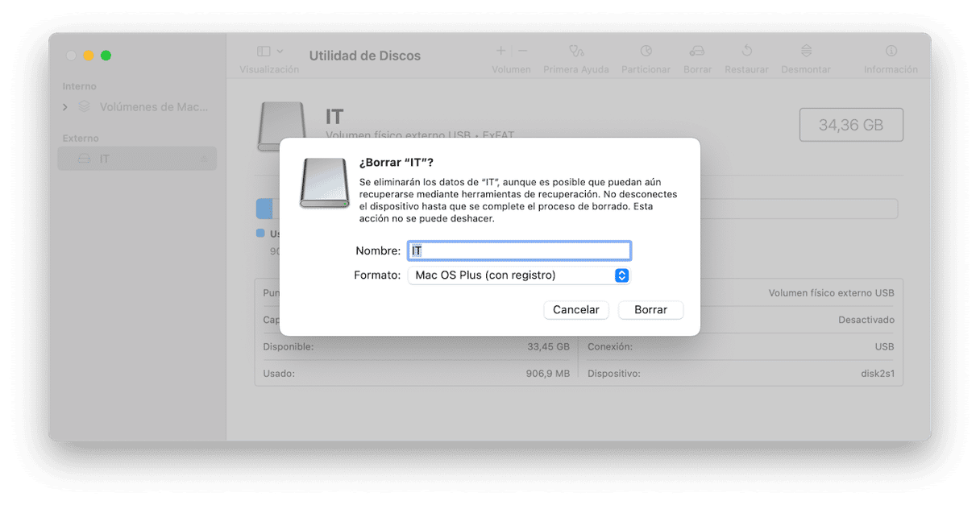Click the 33,45 GB available value
The height and width of the screenshot is (505, 980).
click(x=548, y=347)
